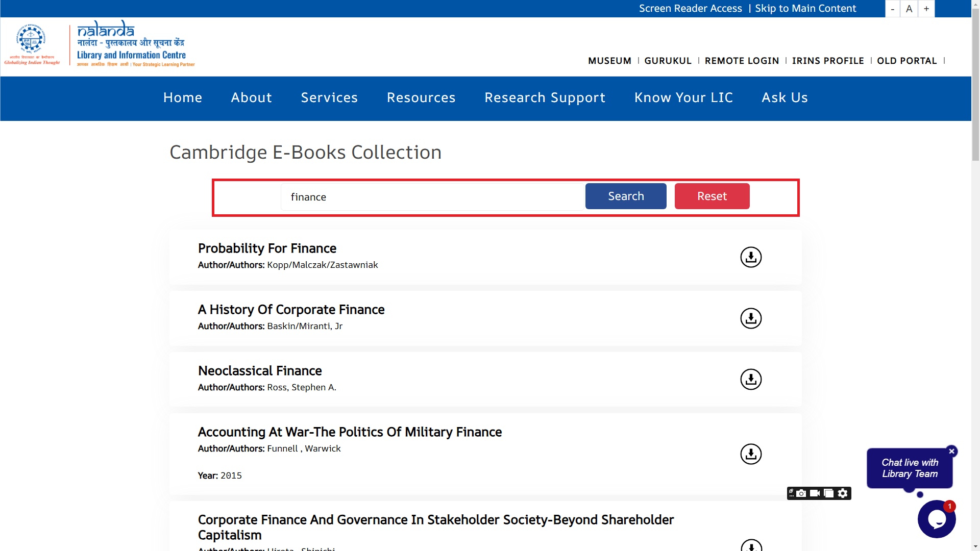Open the Know Your LIC menu

(x=683, y=97)
